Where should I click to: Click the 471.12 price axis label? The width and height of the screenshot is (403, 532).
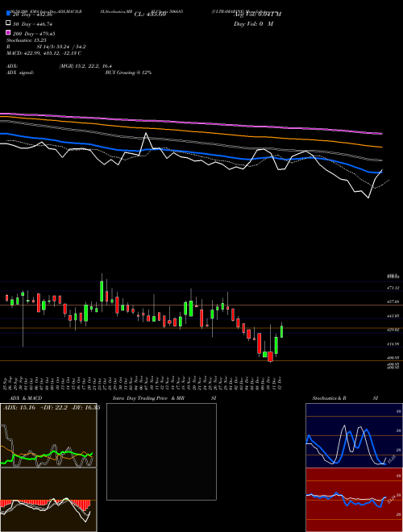393,288
